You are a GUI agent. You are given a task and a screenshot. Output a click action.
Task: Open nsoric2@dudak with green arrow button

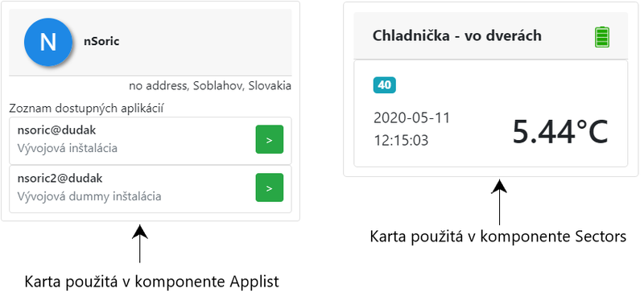(x=270, y=188)
